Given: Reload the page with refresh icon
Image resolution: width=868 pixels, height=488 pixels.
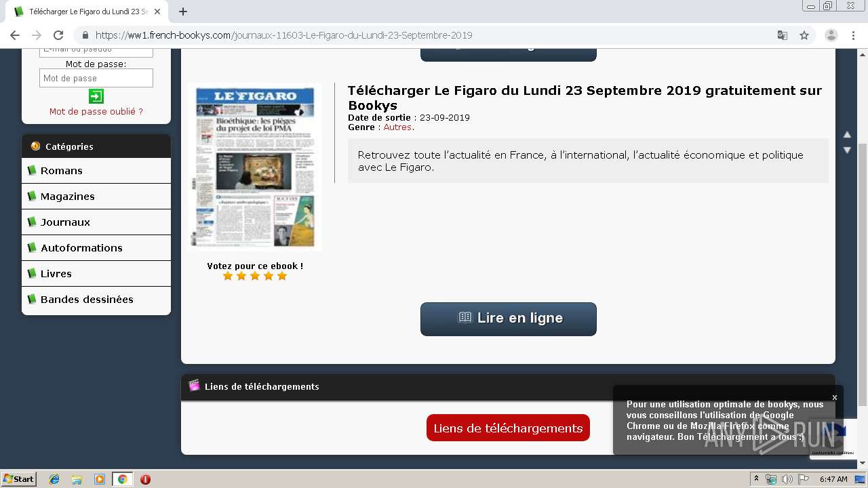Looking at the screenshot, I should click(58, 35).
